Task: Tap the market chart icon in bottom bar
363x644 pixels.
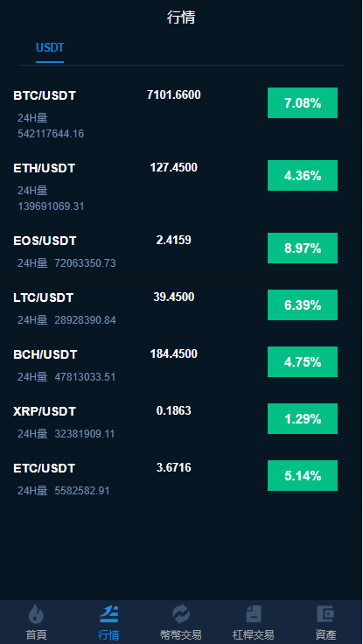Action: (108, 614)
